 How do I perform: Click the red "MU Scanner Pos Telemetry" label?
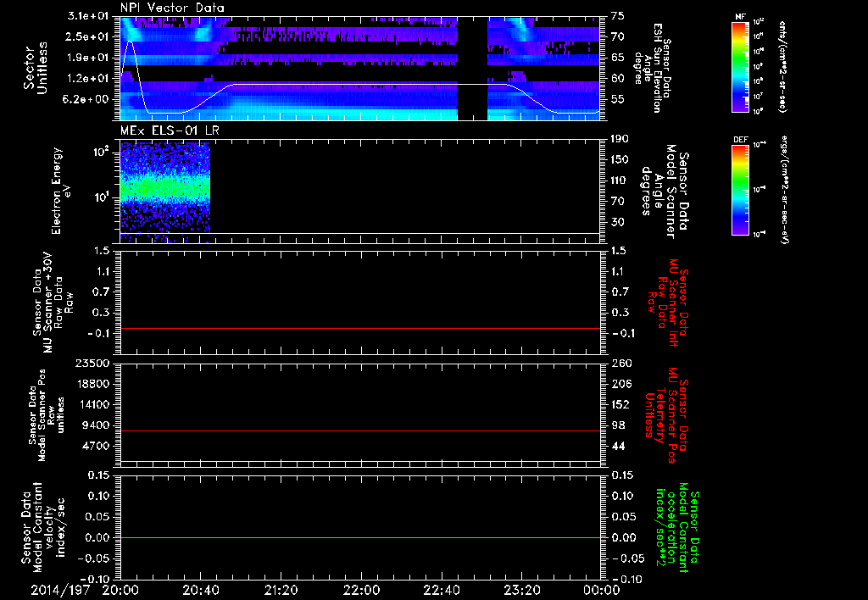click(666, 416)
